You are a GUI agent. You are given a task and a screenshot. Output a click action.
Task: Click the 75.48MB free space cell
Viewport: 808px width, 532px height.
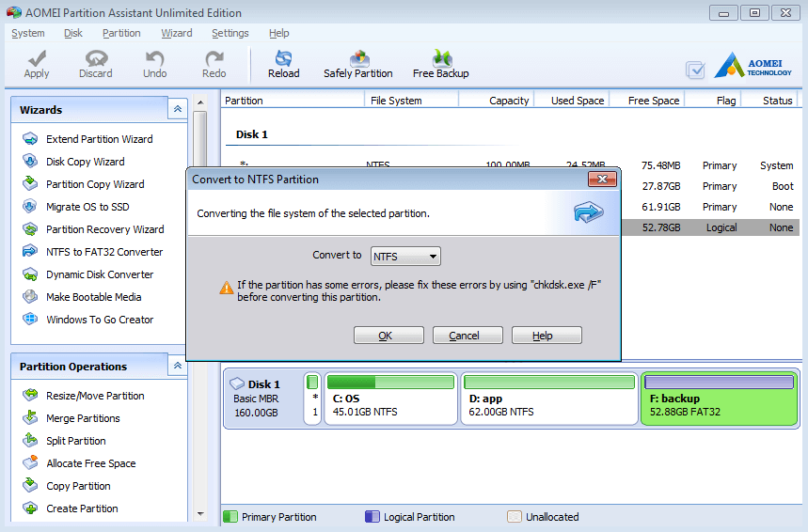pyautogui.click(x=661, y=165)
